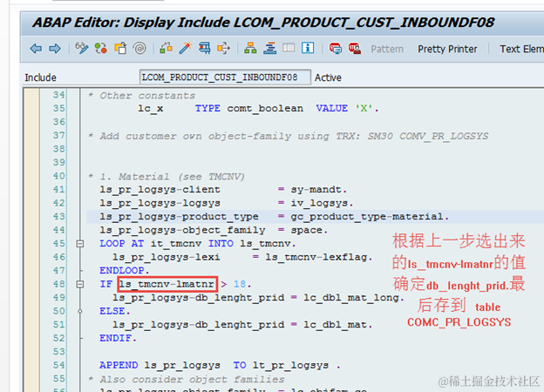Open the blue Help information icon
Image resolution: width=544 pixels, height=392 pixels.
(x=308, y=48)
